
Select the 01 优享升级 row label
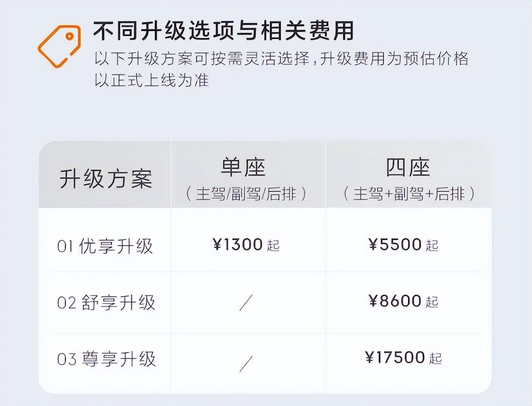tap(105, 246)
